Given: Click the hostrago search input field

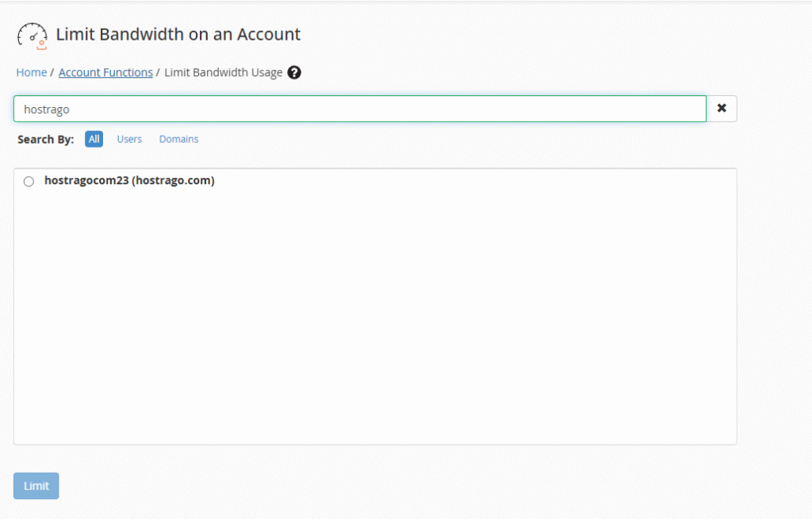Looking at the screenshot, I should click(x=360, y=109).
